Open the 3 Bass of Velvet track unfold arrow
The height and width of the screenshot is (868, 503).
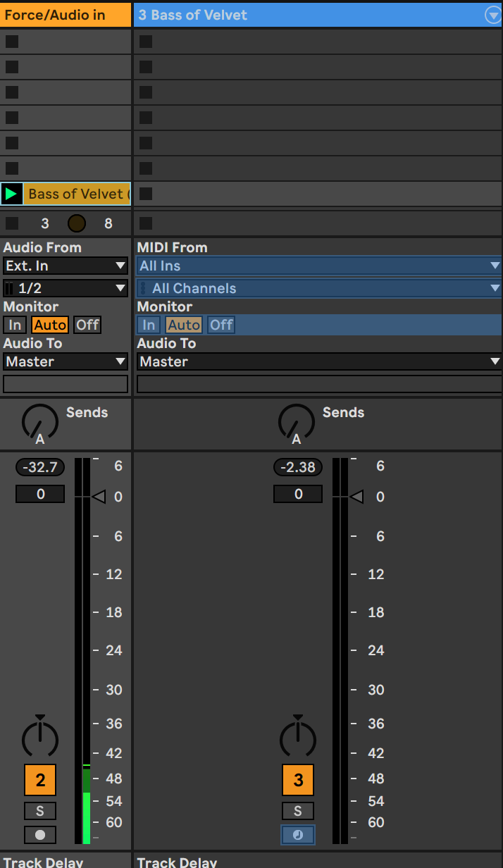tap(492, 15)
